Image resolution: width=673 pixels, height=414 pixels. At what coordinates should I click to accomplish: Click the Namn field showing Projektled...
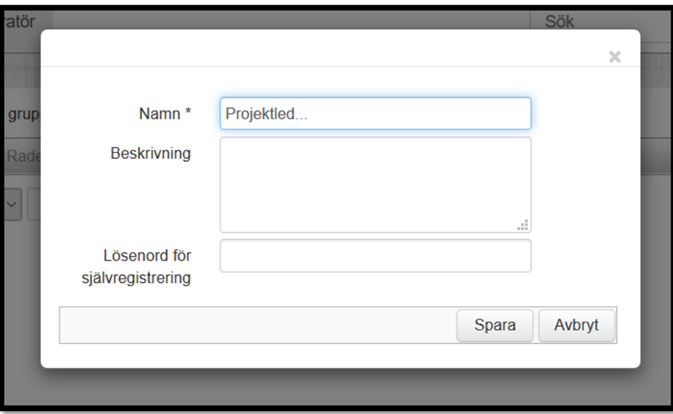(x=376, y=114)
